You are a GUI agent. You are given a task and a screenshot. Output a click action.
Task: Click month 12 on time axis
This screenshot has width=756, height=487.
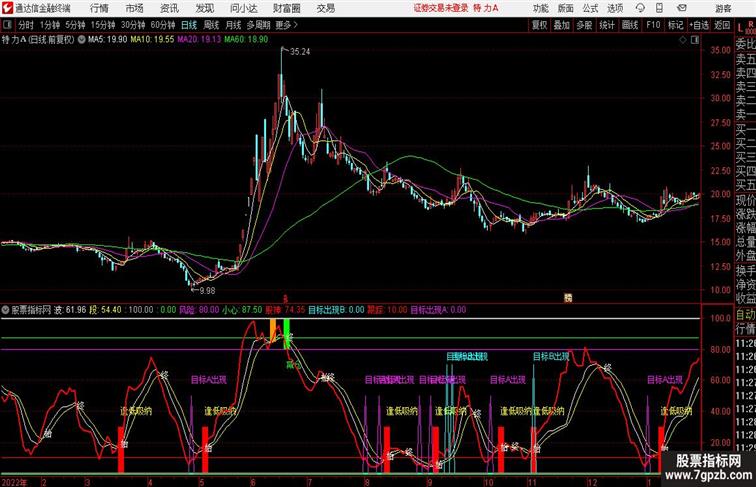(592, 482)
